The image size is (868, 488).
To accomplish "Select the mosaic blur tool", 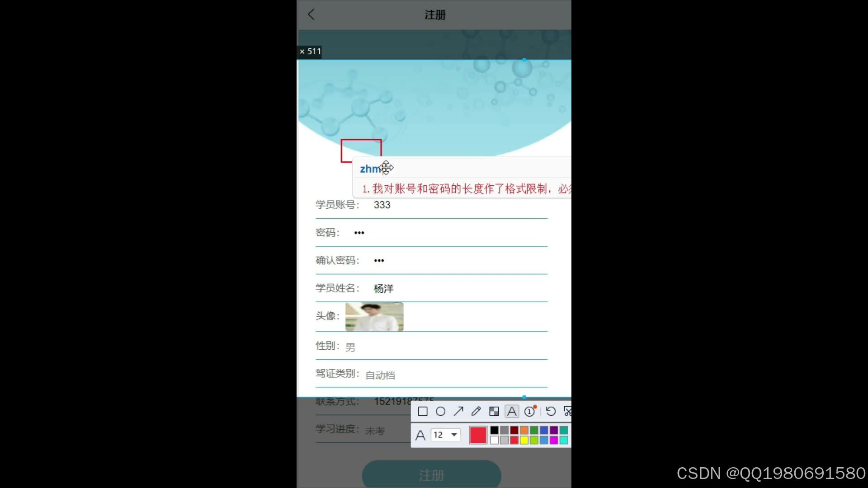I will 494,412.
